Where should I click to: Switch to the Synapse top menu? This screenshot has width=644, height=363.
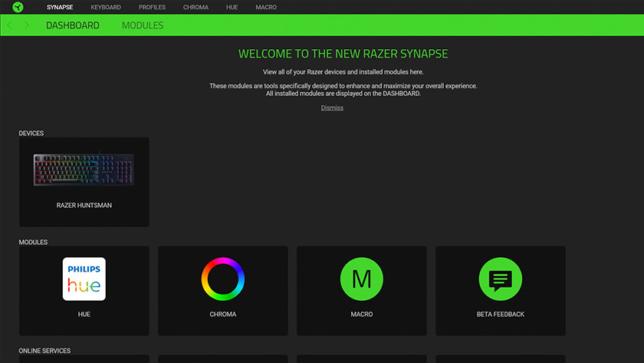pyautogui.click(x=60, y=8)
